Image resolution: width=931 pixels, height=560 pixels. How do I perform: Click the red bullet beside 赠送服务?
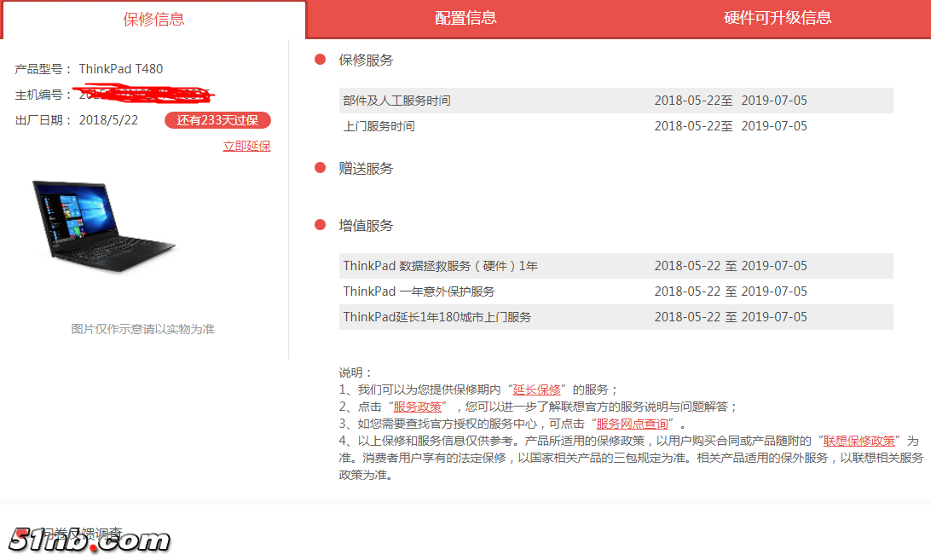[x=319, y=168]
